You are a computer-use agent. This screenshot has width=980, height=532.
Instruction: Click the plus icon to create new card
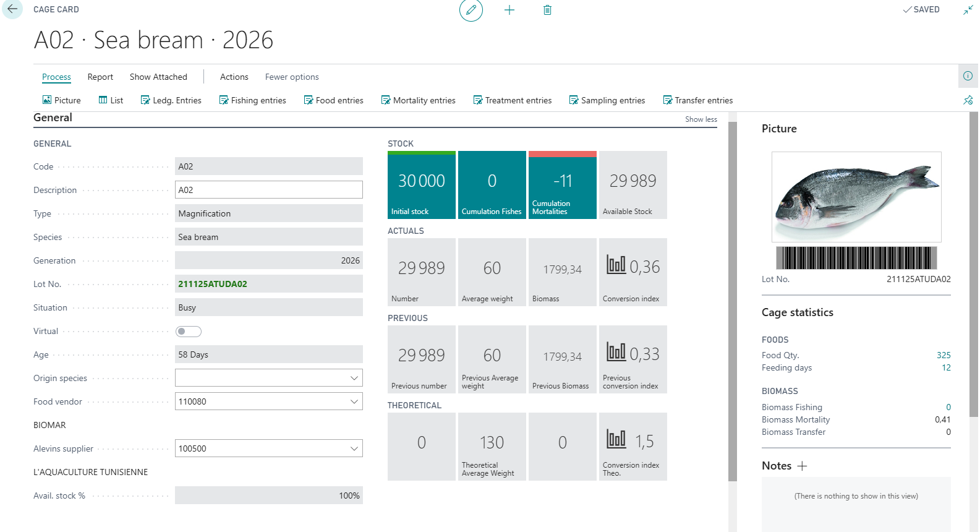tap(509, 10)
